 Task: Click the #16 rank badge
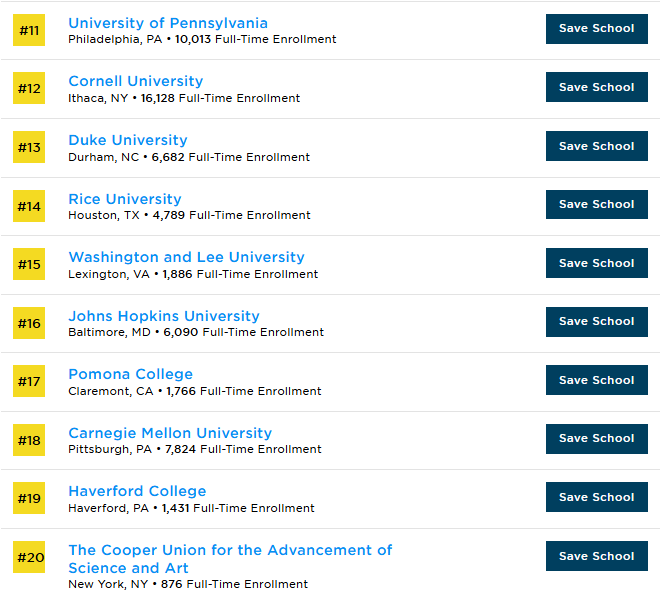29,323
